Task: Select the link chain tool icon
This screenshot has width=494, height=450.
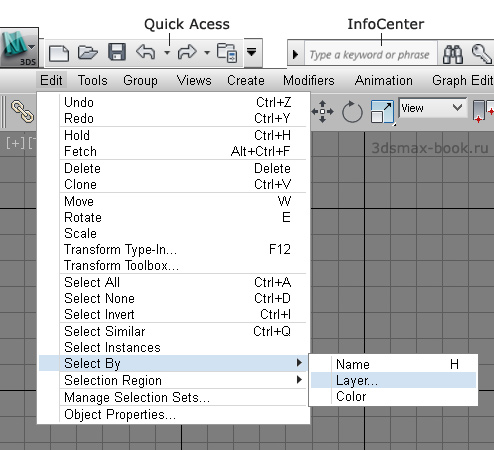Action: pyautogui.click(x=22, y=111)
